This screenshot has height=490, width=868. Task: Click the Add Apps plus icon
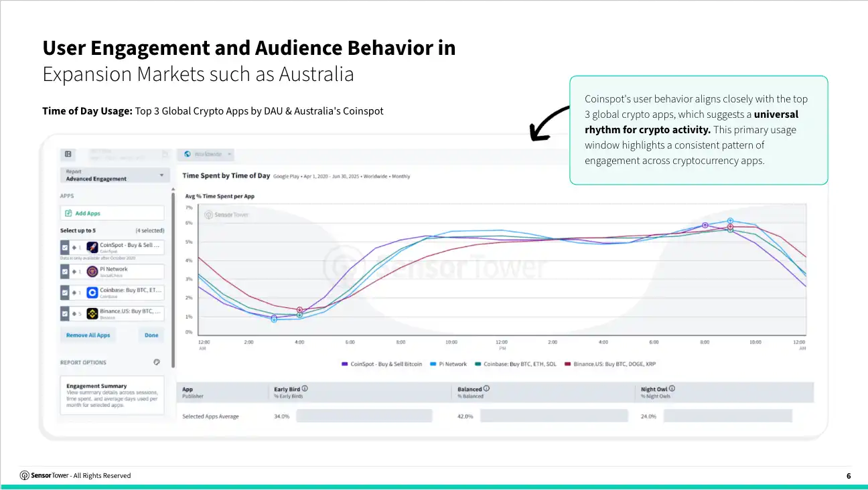(x=68, y=214)
